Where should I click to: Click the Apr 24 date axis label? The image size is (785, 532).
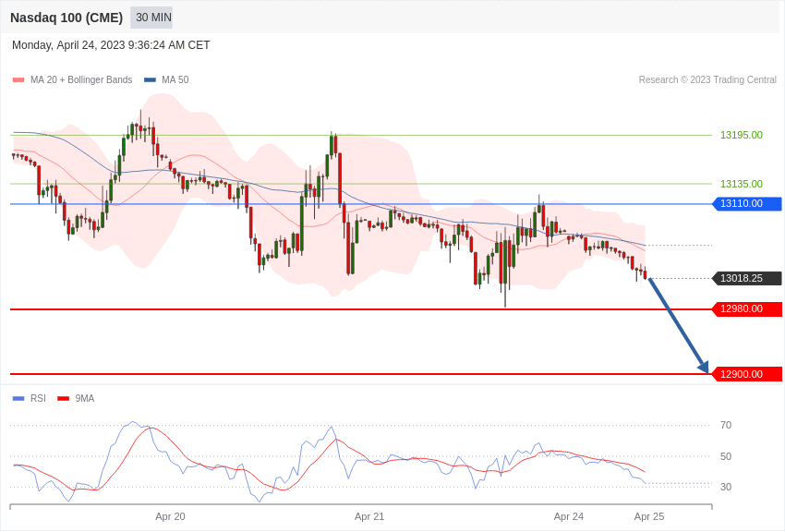[569, 516]
